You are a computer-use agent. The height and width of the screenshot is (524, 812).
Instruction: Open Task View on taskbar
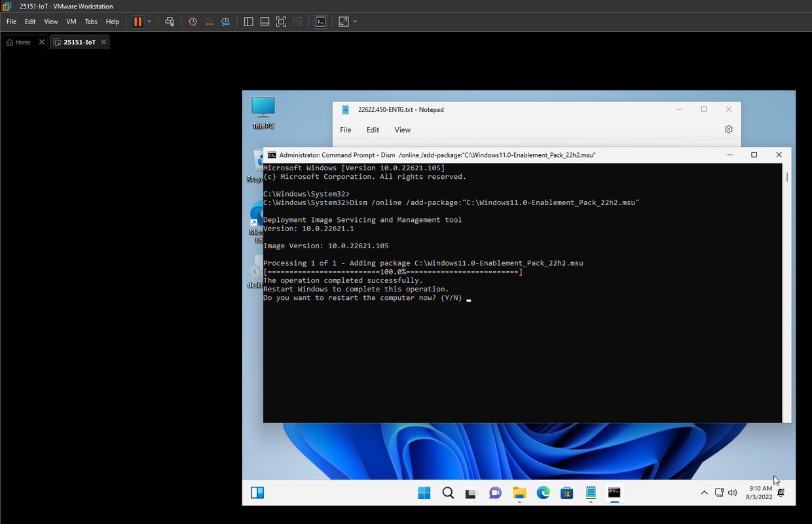pos(471,493)
